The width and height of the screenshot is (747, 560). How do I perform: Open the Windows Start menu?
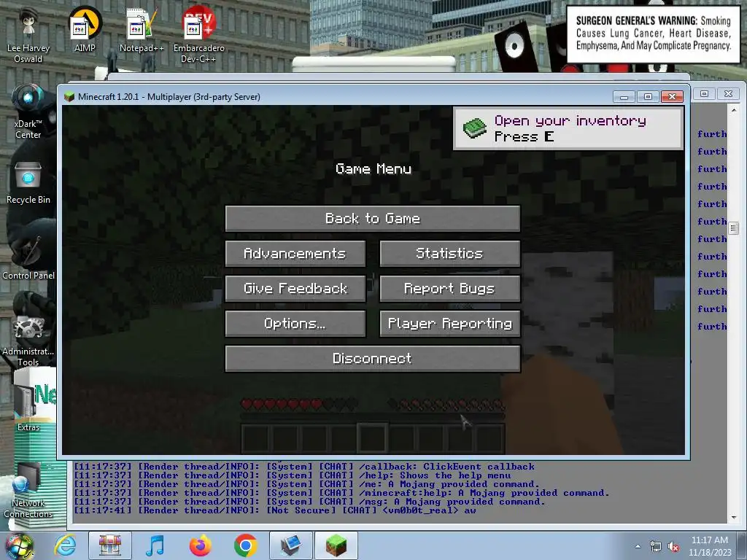(x=19, y=545)
